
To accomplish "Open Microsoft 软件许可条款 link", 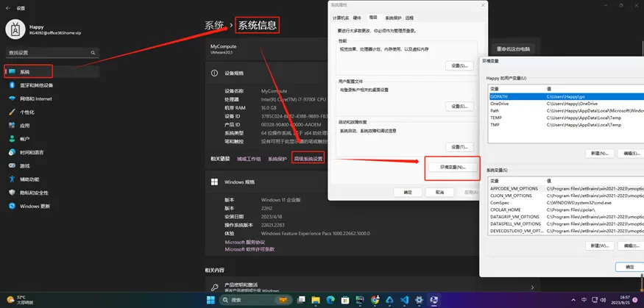I will click(x=250, y=249).
